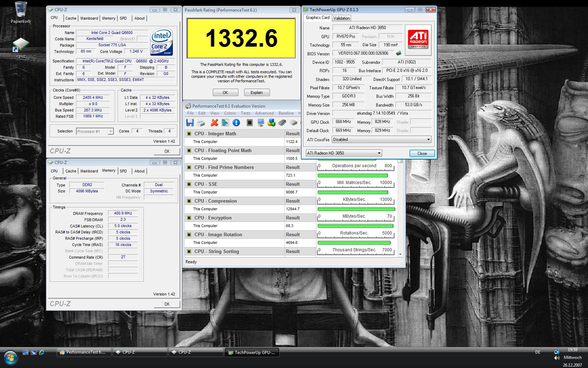
Task: Click the green Image Rotation result bar
Action: pyautogui.click(x=354, y=243)
